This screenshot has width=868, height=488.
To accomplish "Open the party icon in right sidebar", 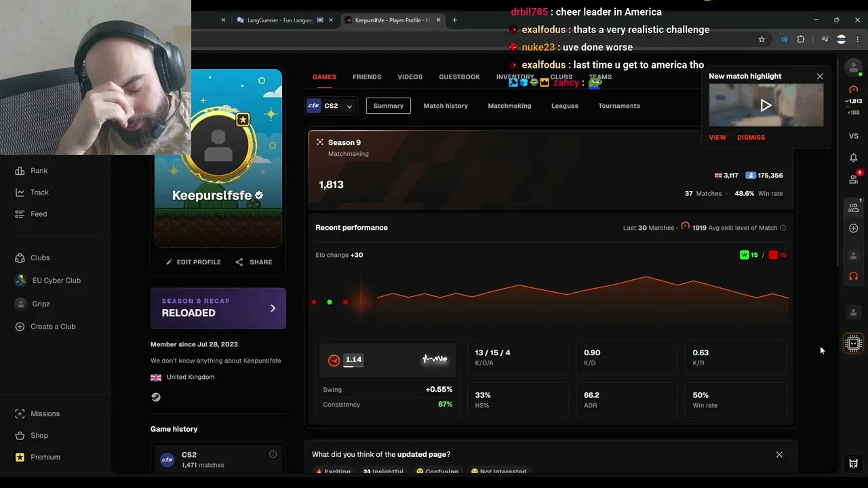I will pos(854,207).
